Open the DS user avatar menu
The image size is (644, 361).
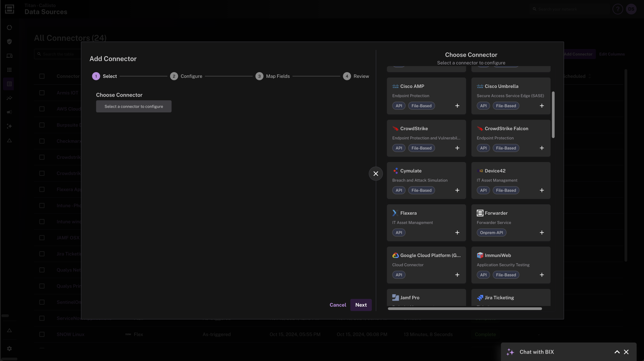pos(631,9)
